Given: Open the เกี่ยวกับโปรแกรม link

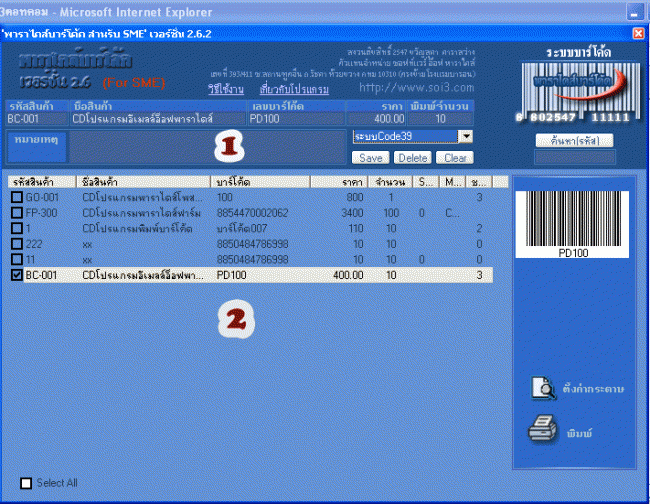Looking at the screenshot, I should [x=294, y=89].
